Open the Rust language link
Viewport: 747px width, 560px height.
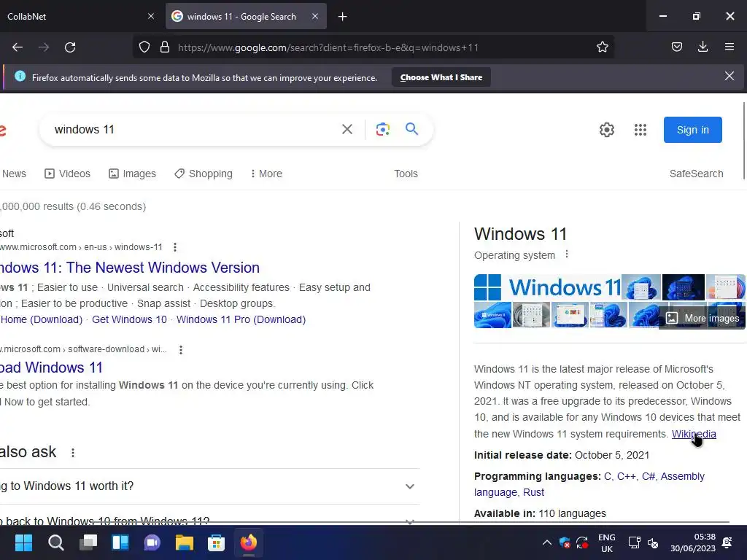[533, 492]
